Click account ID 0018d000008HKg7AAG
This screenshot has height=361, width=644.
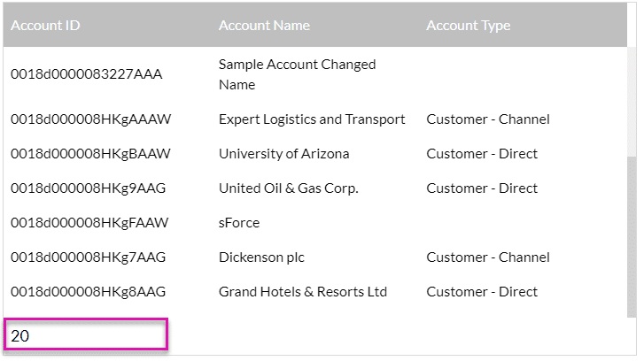[88, 257]
